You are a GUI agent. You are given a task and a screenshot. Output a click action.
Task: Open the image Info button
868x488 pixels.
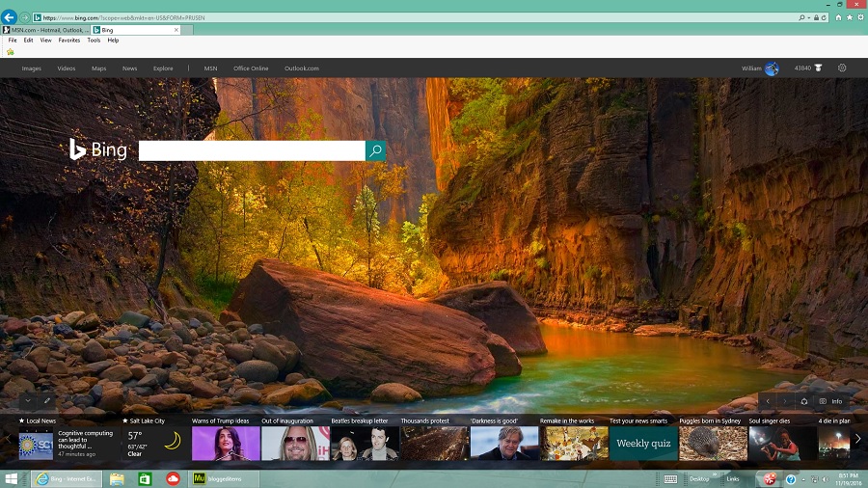pyautogui.click(x=831, y=401)
